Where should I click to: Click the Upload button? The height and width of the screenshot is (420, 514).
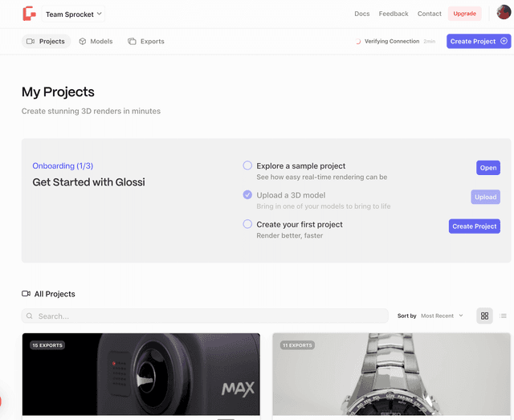click(485, 197)
